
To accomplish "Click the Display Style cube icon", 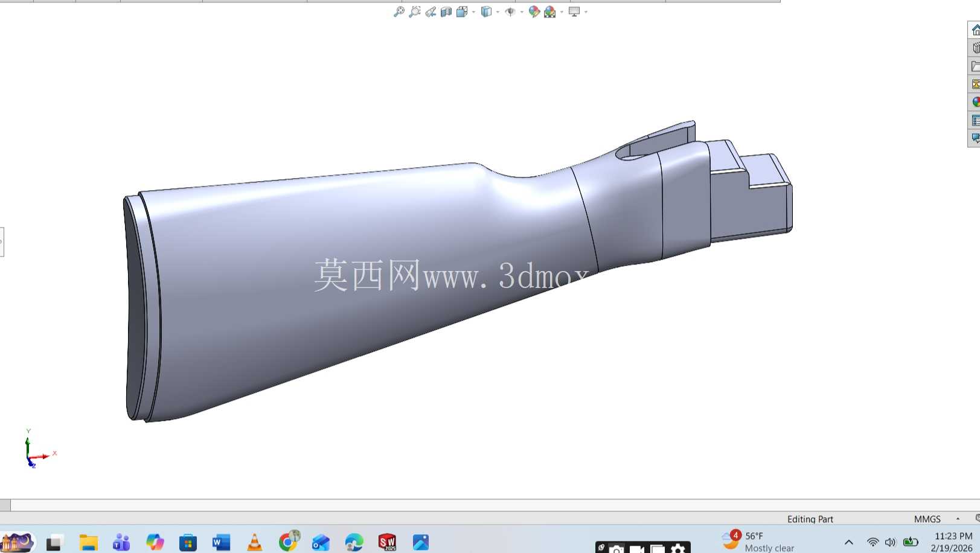I will 486,11.
